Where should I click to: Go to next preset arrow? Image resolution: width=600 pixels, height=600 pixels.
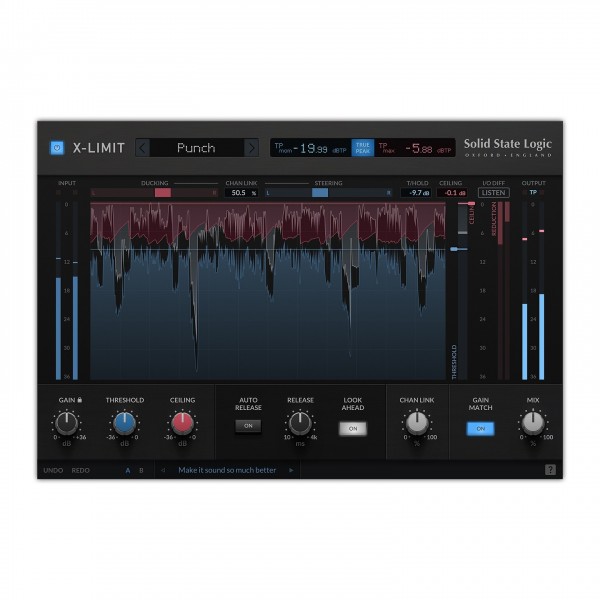pos(251,148)
